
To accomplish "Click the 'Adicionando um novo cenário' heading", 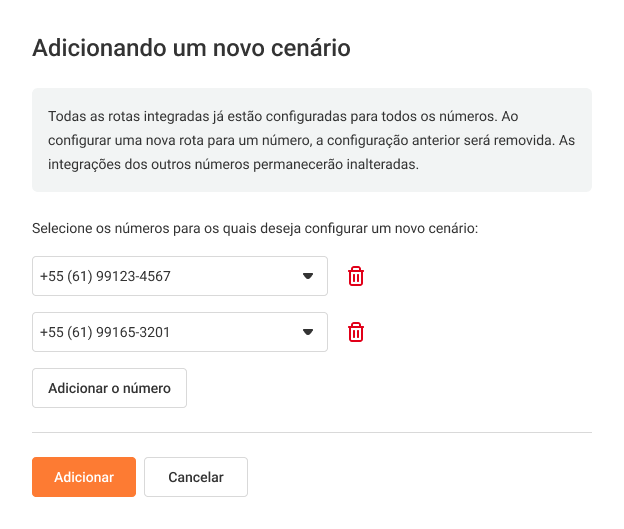I will click(191, 47).
